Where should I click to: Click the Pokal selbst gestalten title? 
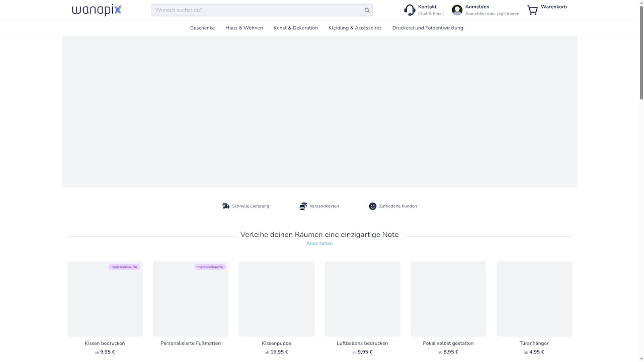click(448, 343)
